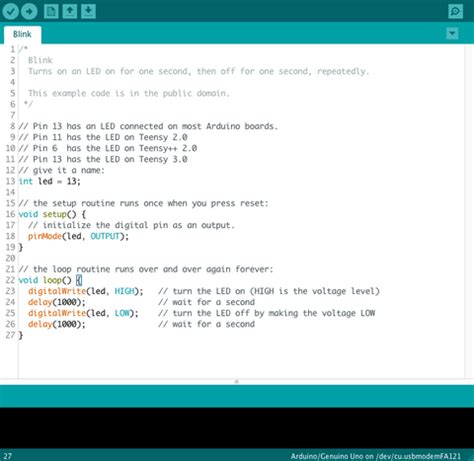Click the pinMode(led, OUTPUT) line

(78, 236)
